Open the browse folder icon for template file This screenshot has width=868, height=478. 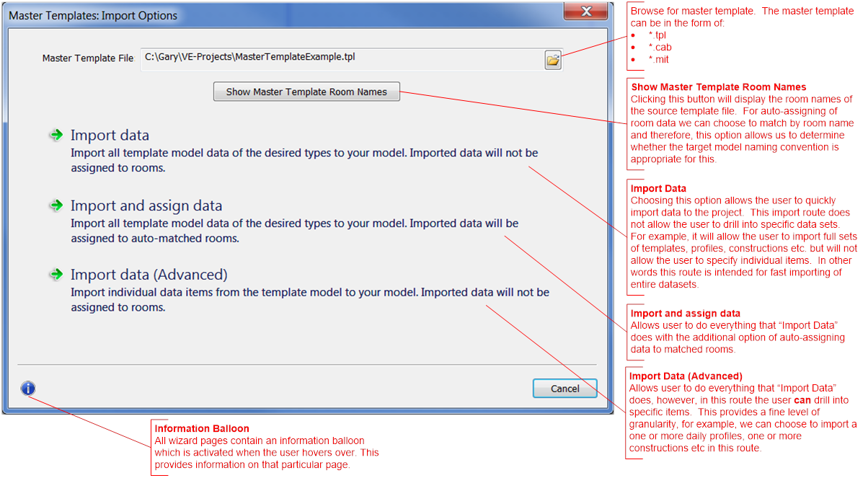pyautogui.click(x=553, y=61)
